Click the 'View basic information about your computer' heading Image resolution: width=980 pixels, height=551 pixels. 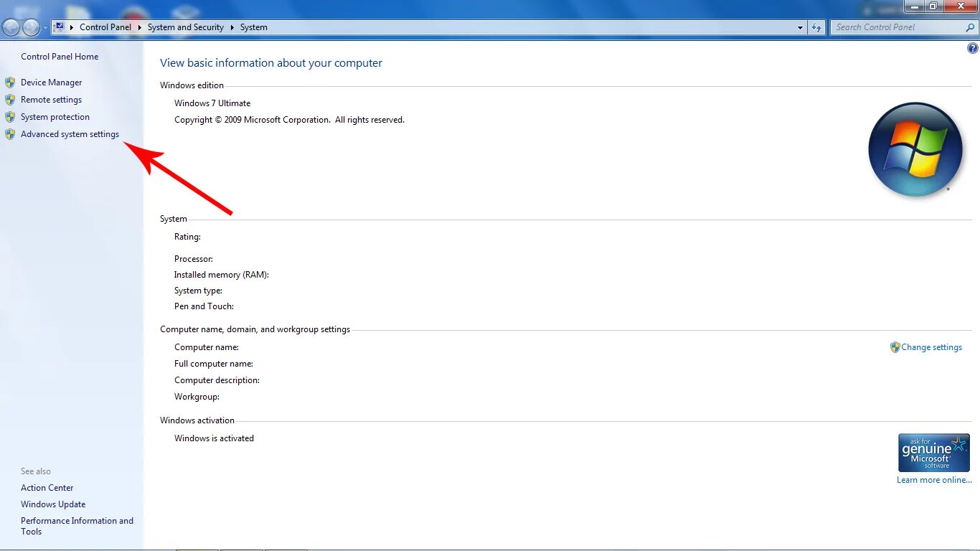point(271,63)
